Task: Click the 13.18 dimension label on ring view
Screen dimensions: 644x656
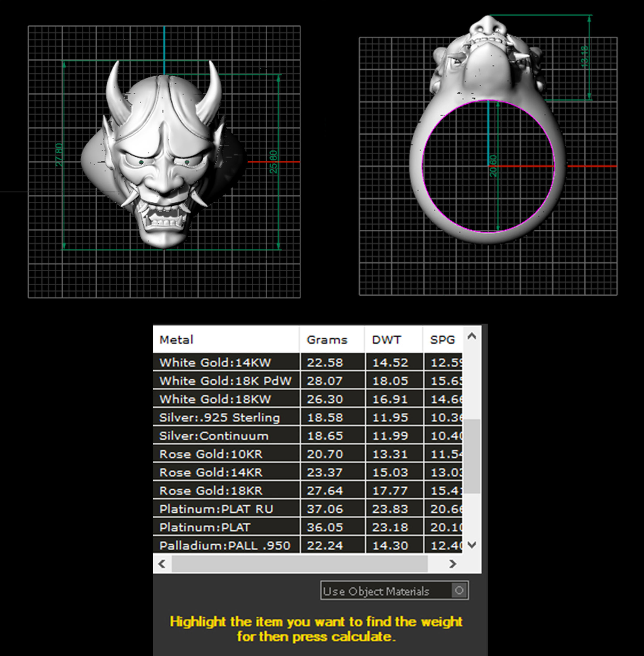Action: pyautogui.click(x=584, y=57)
